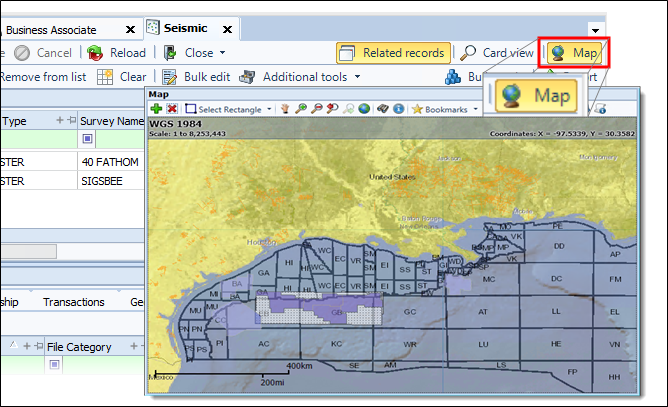
Task: Click the red X remove icon in Map toolbar
Action: tap(172, 109)
